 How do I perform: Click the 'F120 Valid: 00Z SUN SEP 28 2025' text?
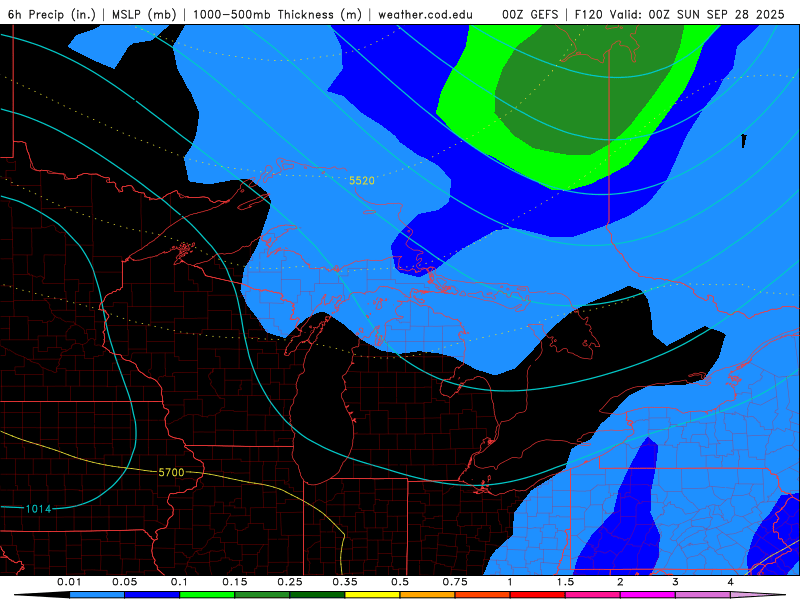click(679, 14)
